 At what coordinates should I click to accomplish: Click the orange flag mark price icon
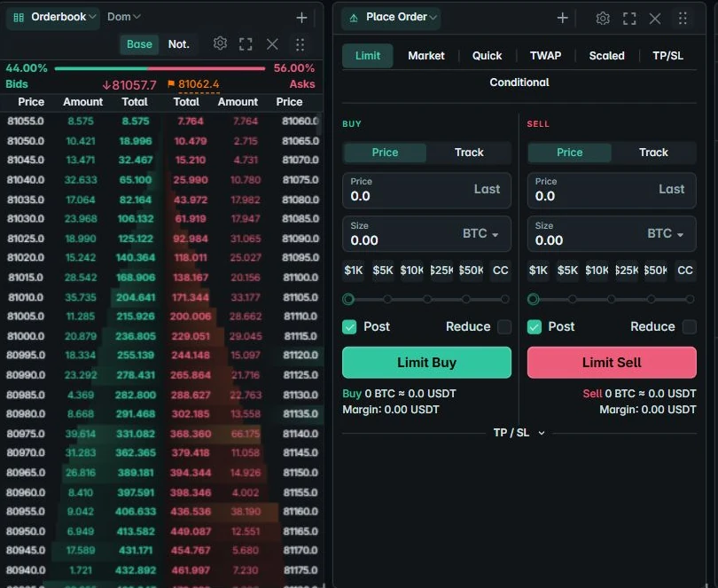click(171, 84)
